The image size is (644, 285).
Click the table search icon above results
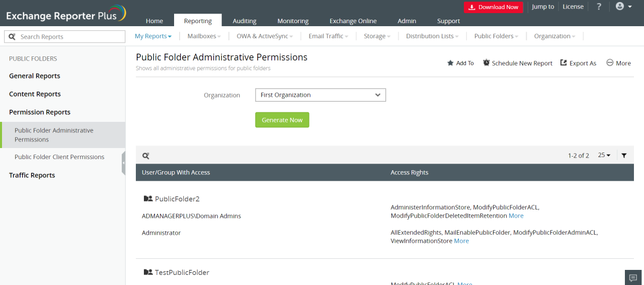pos(146,156)
